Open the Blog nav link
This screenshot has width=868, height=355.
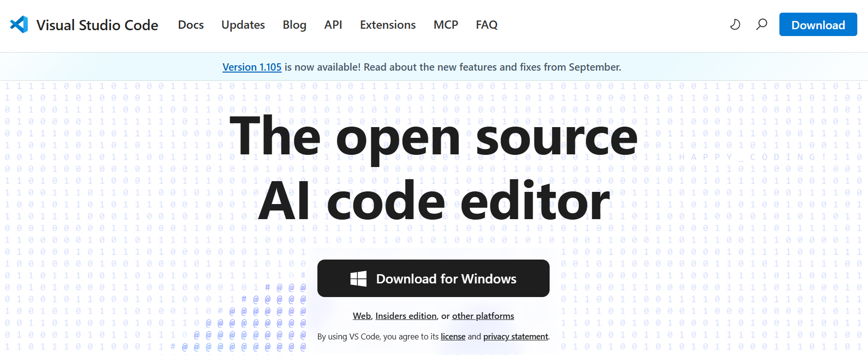(x=295, y=25)
